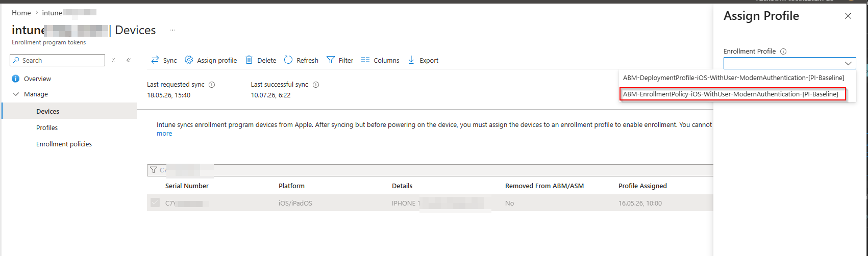Click the Sync arrows icon

[155, 60]
